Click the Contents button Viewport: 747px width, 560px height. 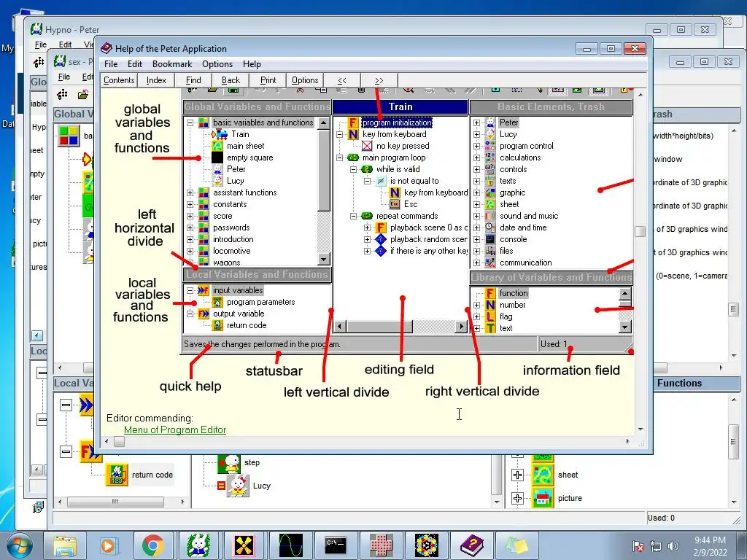click(119, 80)
